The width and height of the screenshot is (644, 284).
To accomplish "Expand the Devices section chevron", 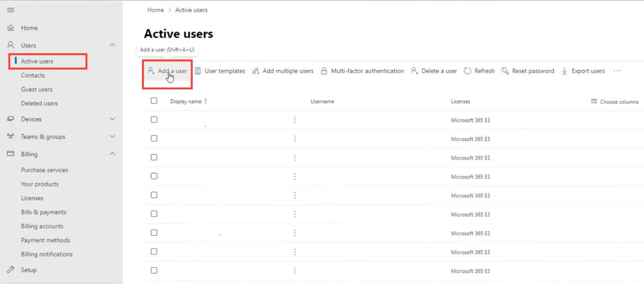I will [112, 119].
